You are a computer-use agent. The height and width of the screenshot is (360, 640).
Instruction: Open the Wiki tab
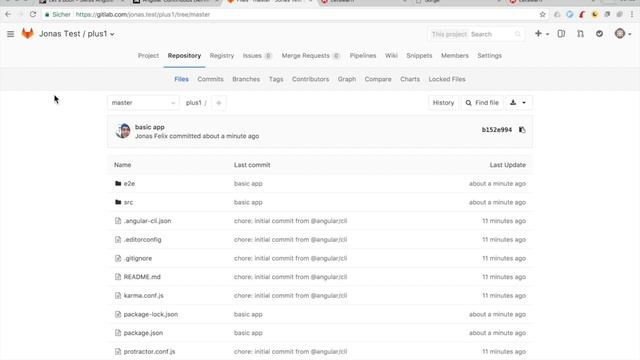[391, 56]
